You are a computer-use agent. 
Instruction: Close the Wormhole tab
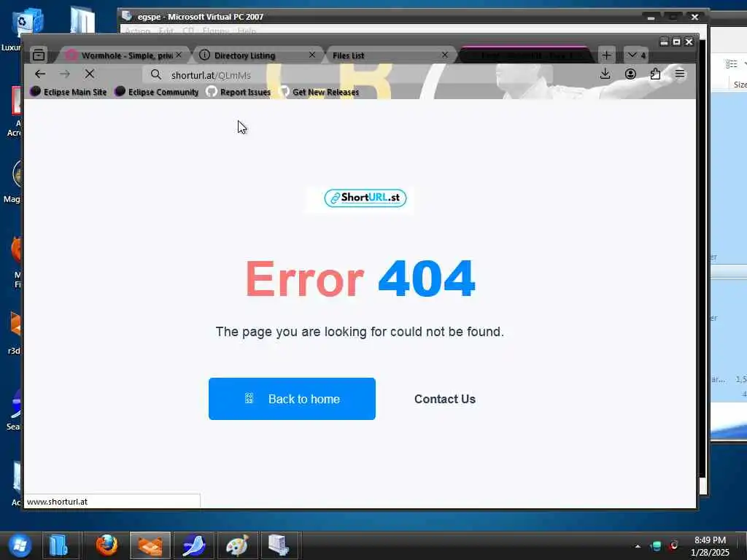[x=179, y=55]
